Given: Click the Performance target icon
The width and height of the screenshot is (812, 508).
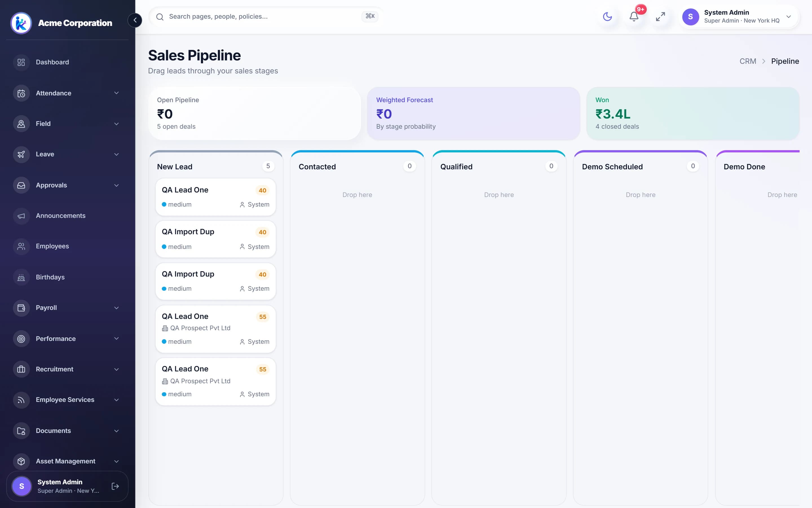Looking at the screenshot, I should point(21,339).
